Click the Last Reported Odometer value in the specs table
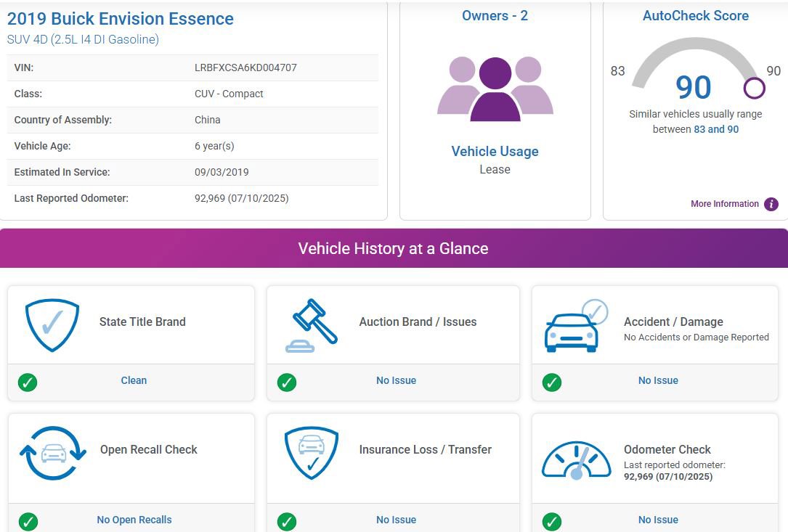The width and height of the screenshot is (788, 532). click(x=242, y=198)
